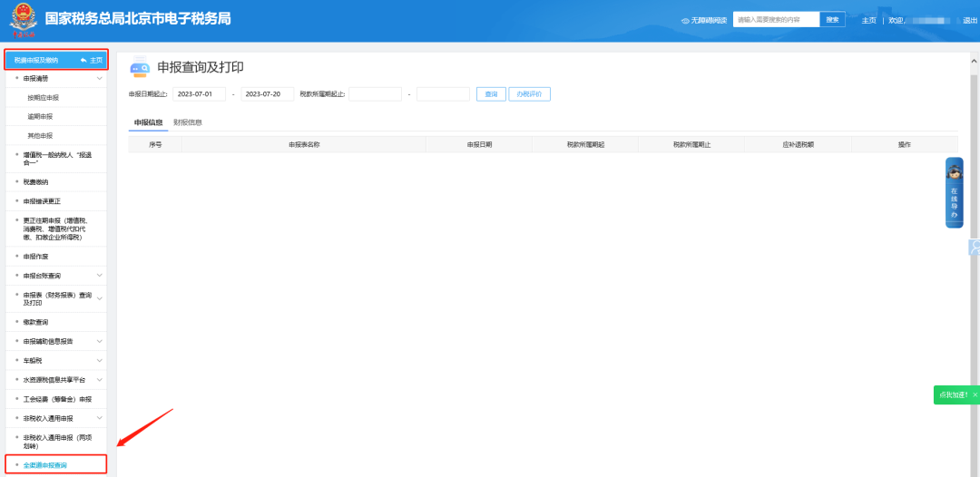Click the 税款所属期 end input field

click(443, 94)
